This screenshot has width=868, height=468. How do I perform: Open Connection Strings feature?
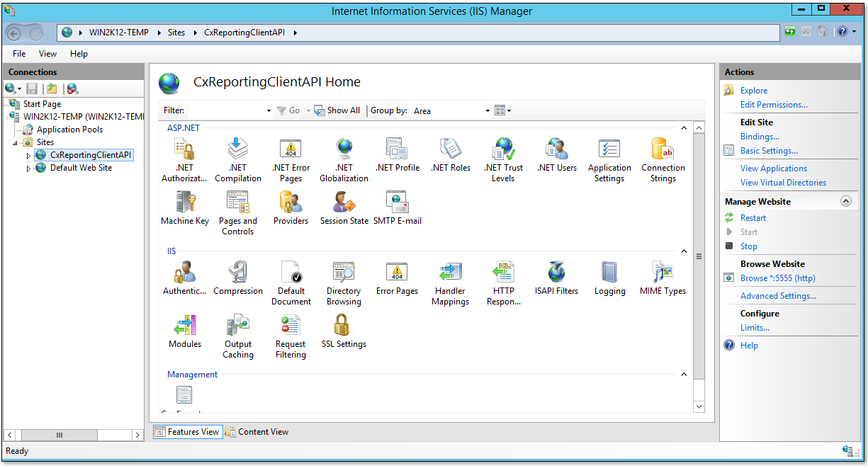(663, 160)
